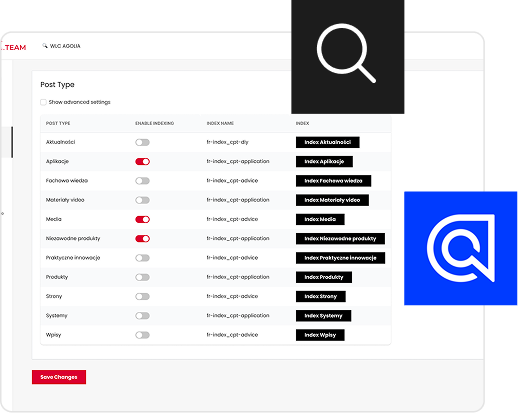Viewport: 518px width, 413px height.
Task: Enable indexing for Strony
Action: coord(142,297)
